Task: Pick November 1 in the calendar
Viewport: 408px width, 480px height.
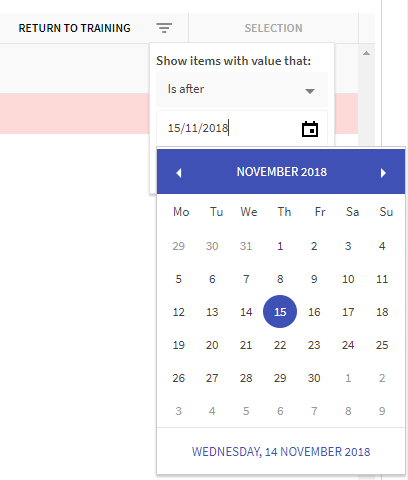Action: 280,246
